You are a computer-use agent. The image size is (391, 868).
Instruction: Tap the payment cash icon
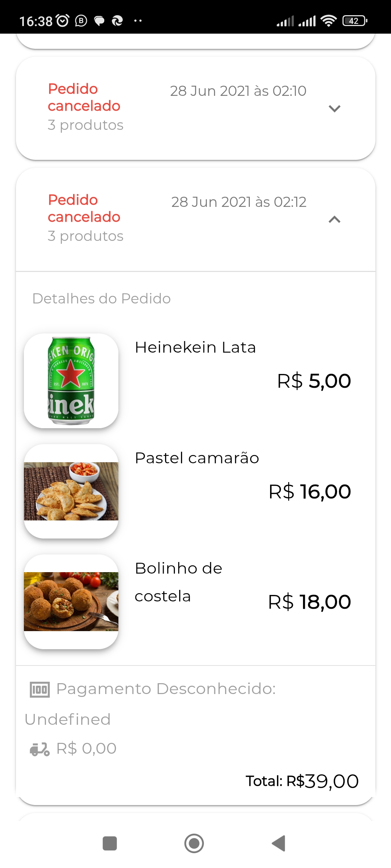(39, 690)
